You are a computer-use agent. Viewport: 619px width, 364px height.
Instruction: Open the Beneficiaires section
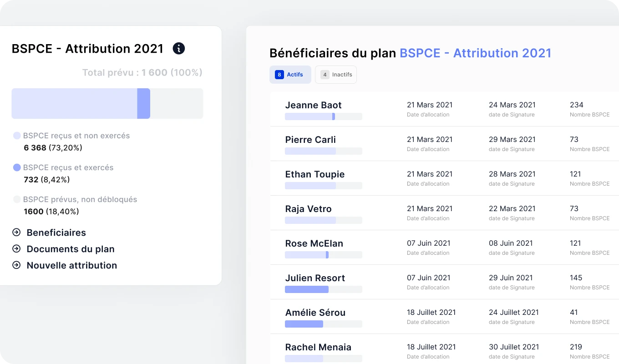(x=56, y=233)
